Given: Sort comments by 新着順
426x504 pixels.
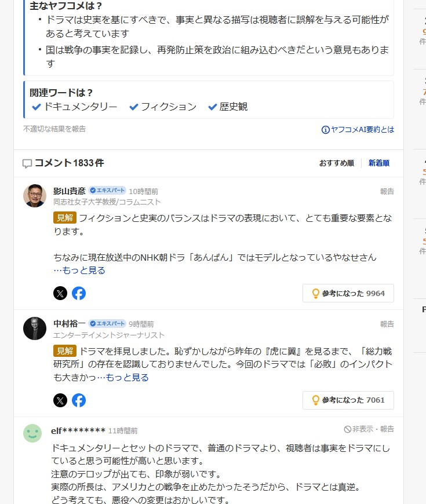Looking at the screenshot, I should click(379, 163).
